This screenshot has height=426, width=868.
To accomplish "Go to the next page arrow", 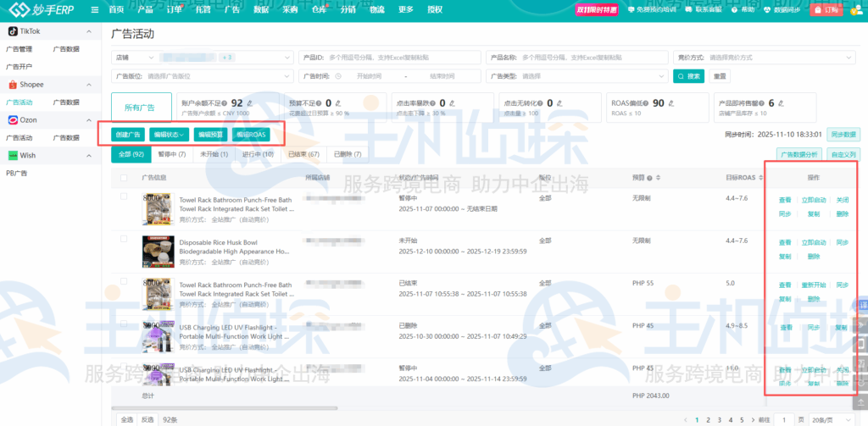I will point(753,419).
